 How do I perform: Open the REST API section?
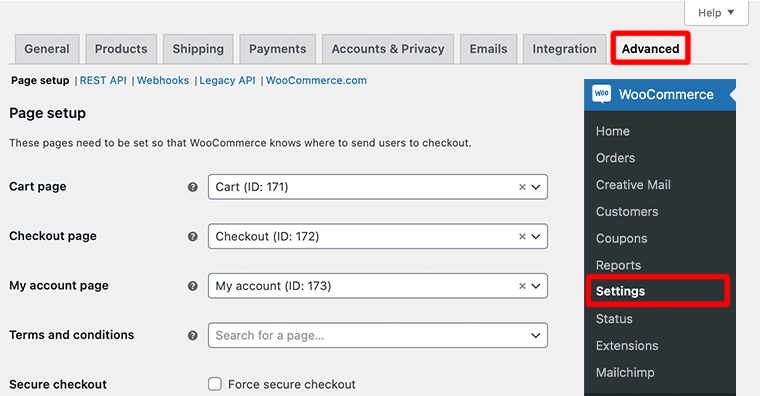click(103, 80)
